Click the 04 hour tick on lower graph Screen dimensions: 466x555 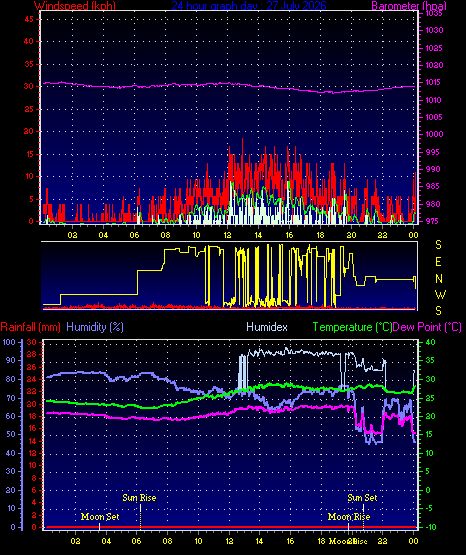click(106, 541)
